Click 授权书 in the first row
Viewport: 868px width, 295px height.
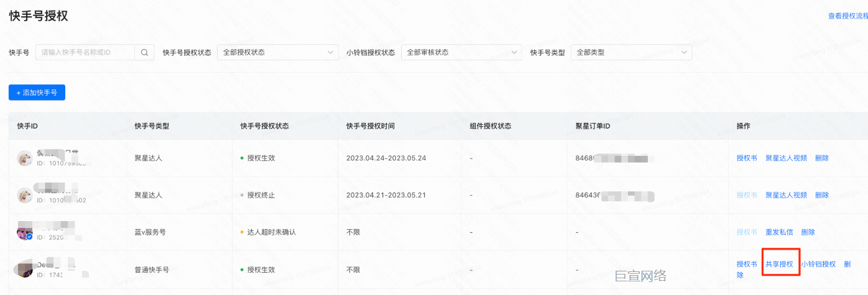pos(747,158)
